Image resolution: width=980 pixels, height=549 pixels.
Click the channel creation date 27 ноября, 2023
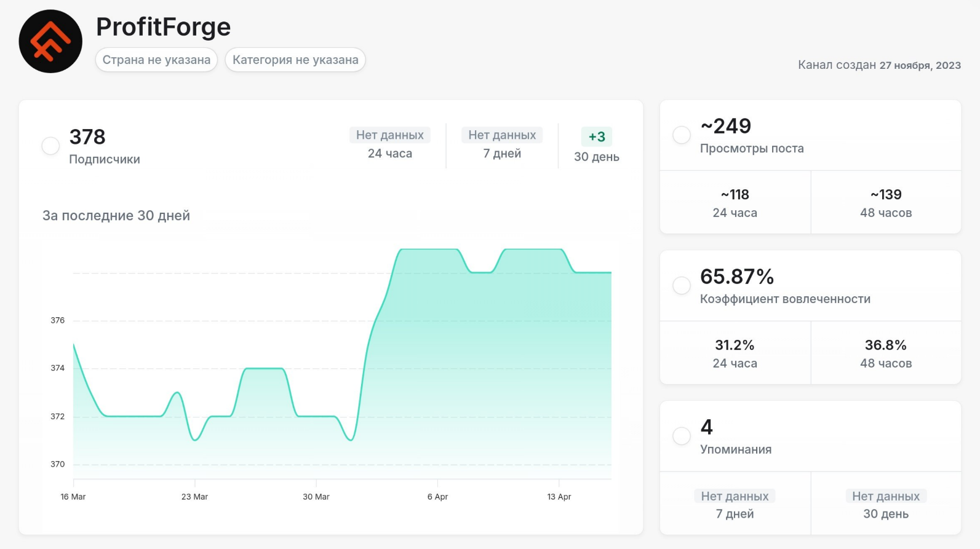click(920, 65)
